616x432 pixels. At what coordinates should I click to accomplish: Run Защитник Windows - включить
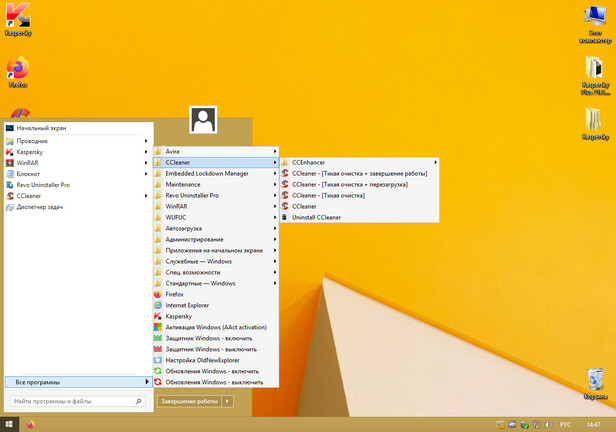tap(216, 338)
